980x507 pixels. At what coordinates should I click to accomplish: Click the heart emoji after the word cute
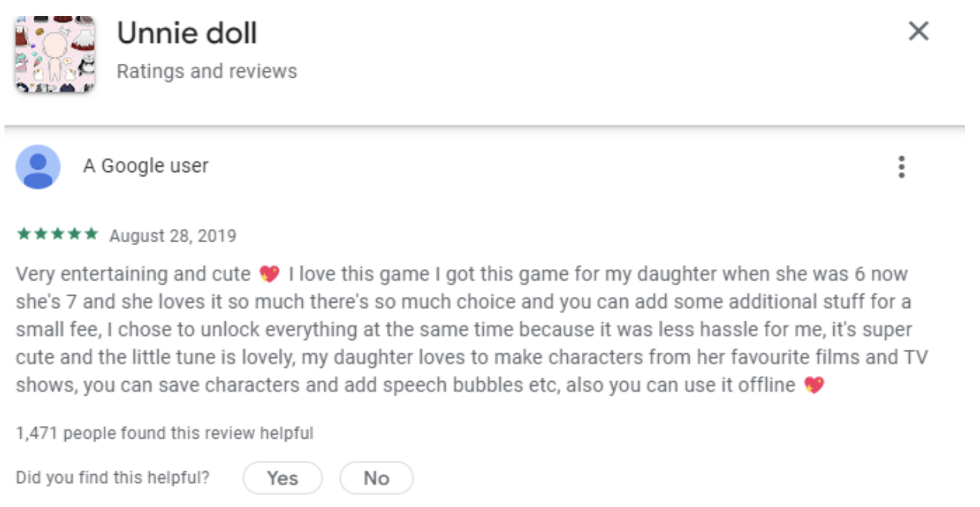269,274
